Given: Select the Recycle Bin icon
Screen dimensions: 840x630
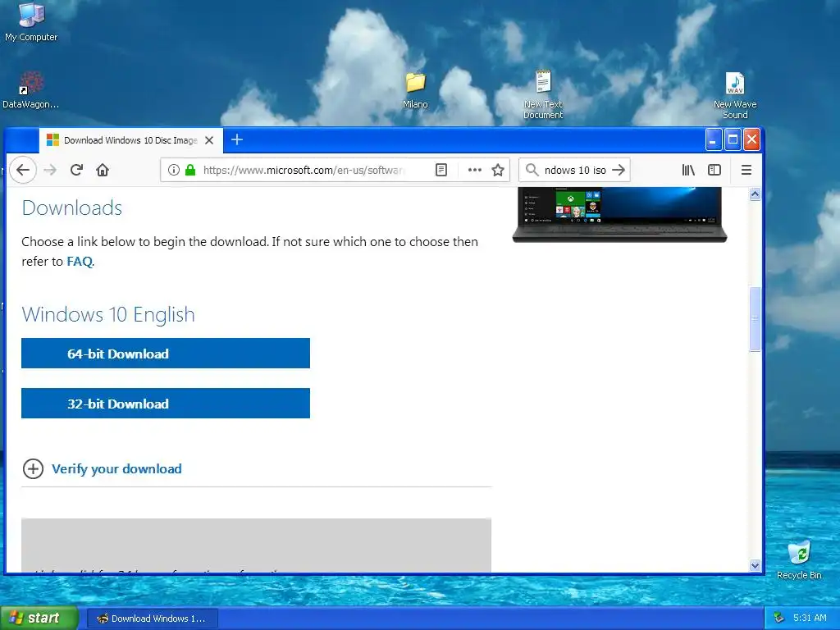Looking at the screenshot, I should tap(799, 559).
